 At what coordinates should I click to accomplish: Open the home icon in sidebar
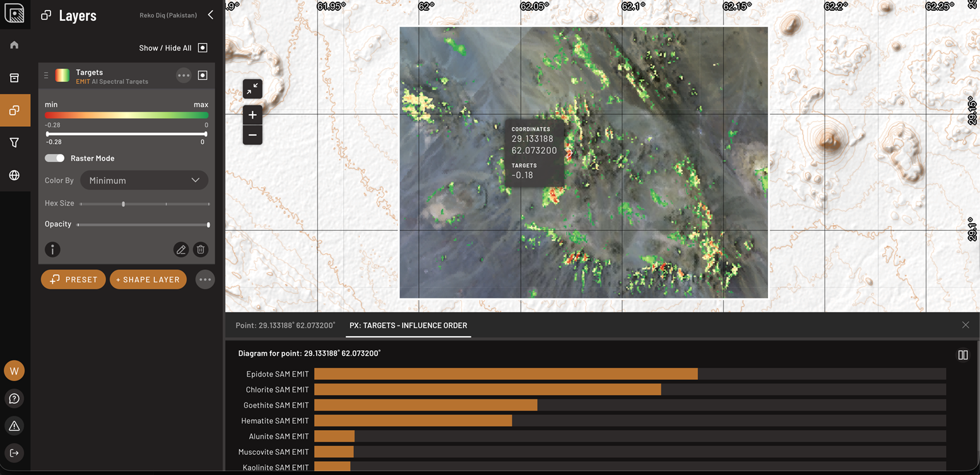tap(15, 45)
